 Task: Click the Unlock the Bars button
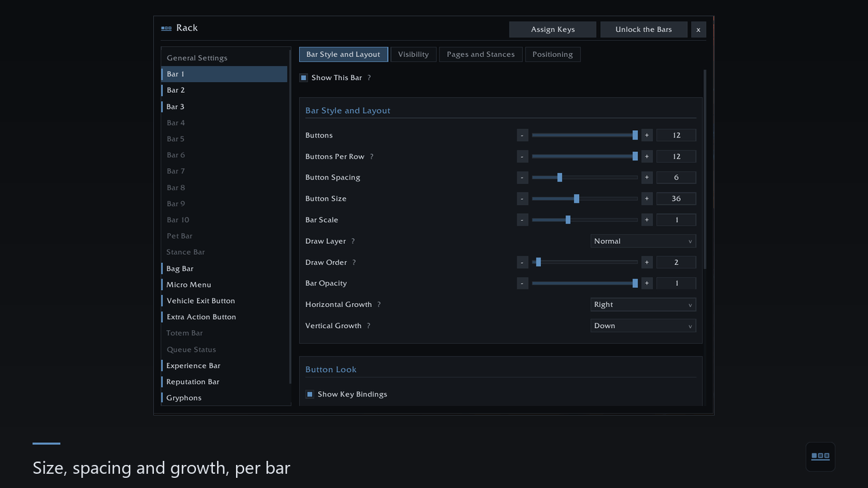tap(644, 29)
